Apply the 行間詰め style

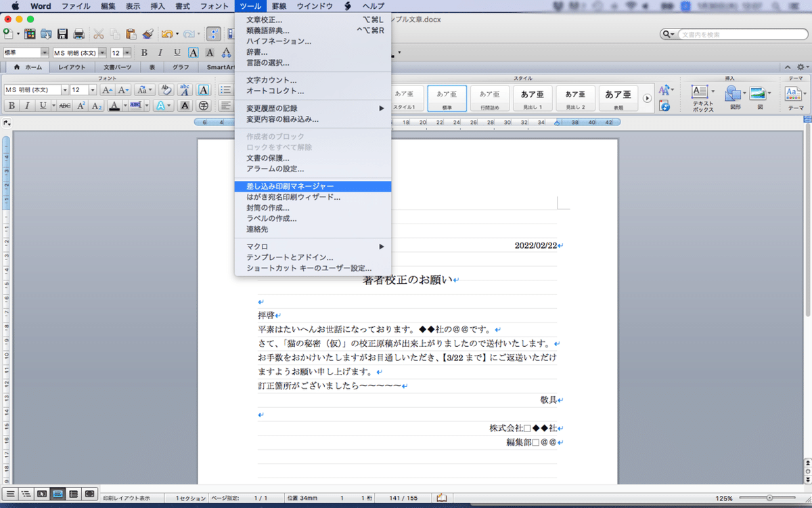490,98
